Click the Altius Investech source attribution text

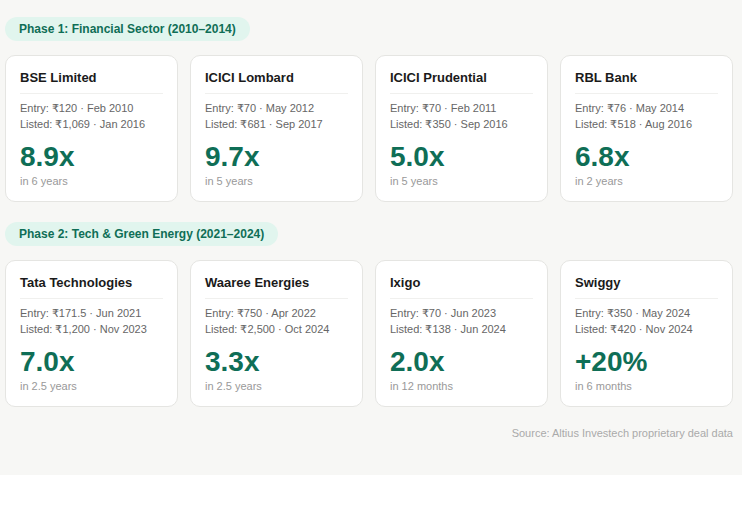pos(622,433)
